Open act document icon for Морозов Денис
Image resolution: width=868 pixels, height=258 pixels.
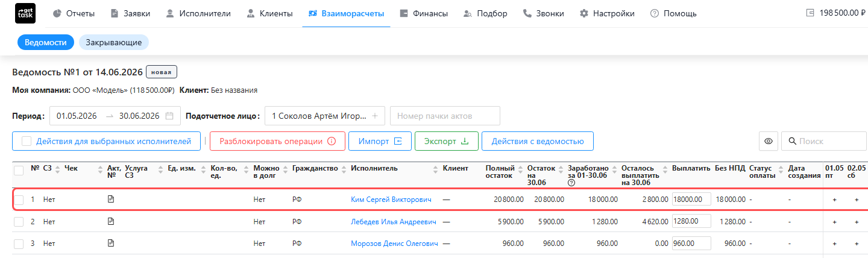[x=110, y=244]
